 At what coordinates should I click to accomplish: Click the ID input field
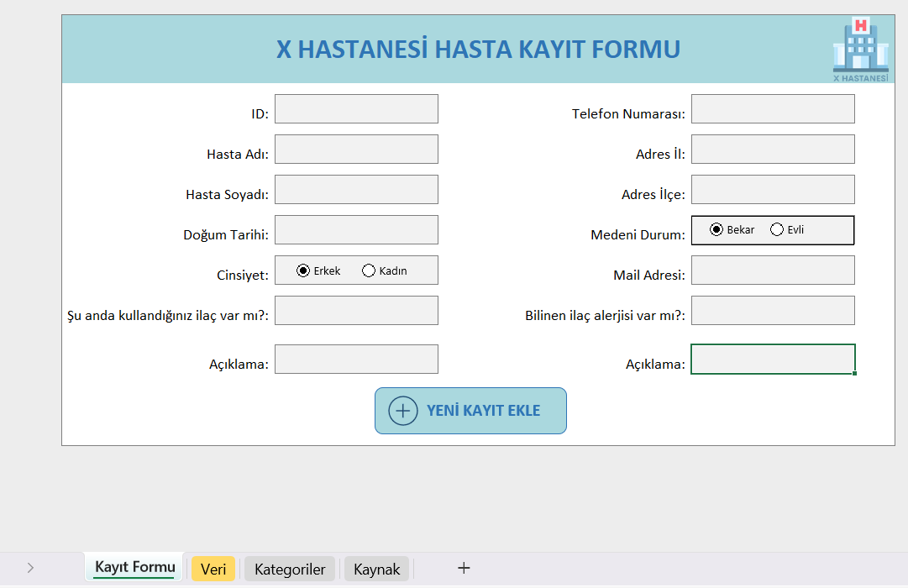coord(356,109)
